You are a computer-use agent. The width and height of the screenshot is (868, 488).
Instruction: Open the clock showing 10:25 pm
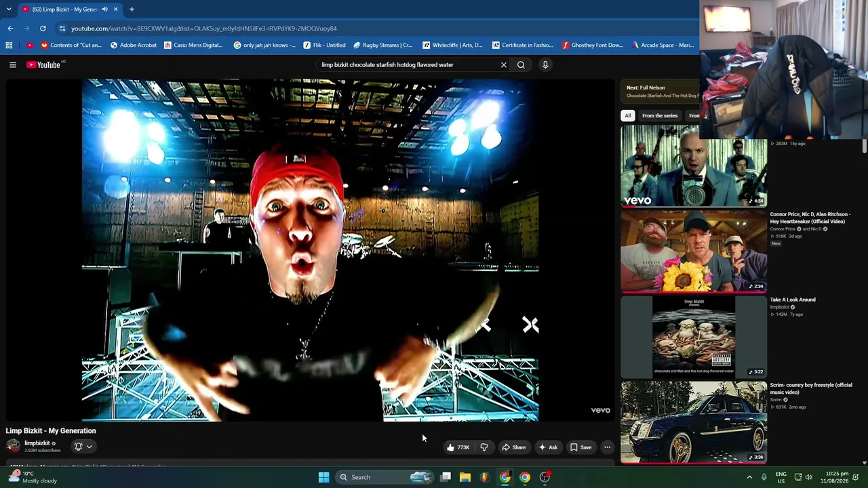coord(837,477)
